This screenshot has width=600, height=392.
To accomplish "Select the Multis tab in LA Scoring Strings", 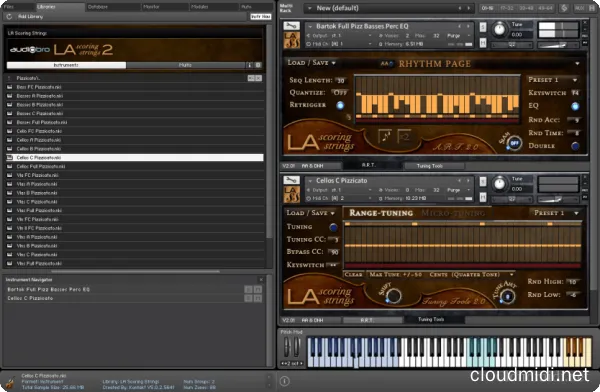I will (x=185, y=65).
